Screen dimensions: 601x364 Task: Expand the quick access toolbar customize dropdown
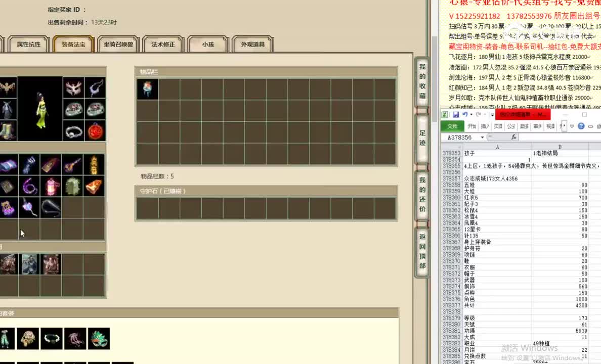(492, 114)
